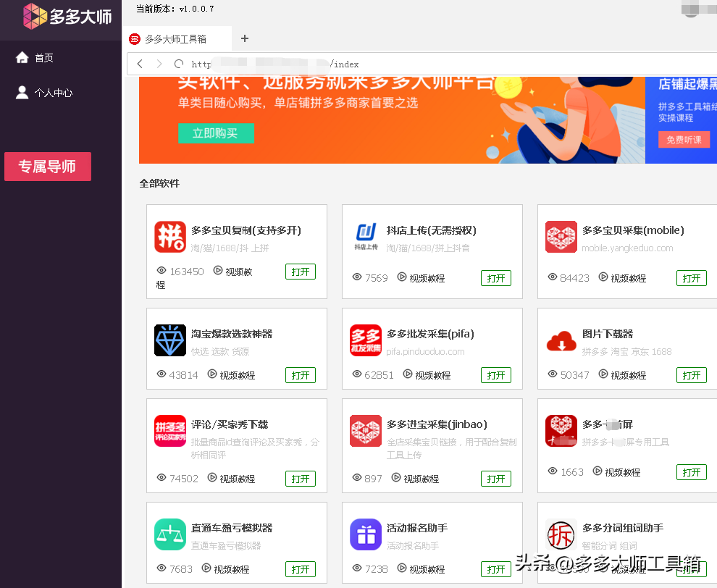Select the 多多进宝采集 heart icon
Screen dimensions: 717x588
pyautogui.click(x=365, y=430)
